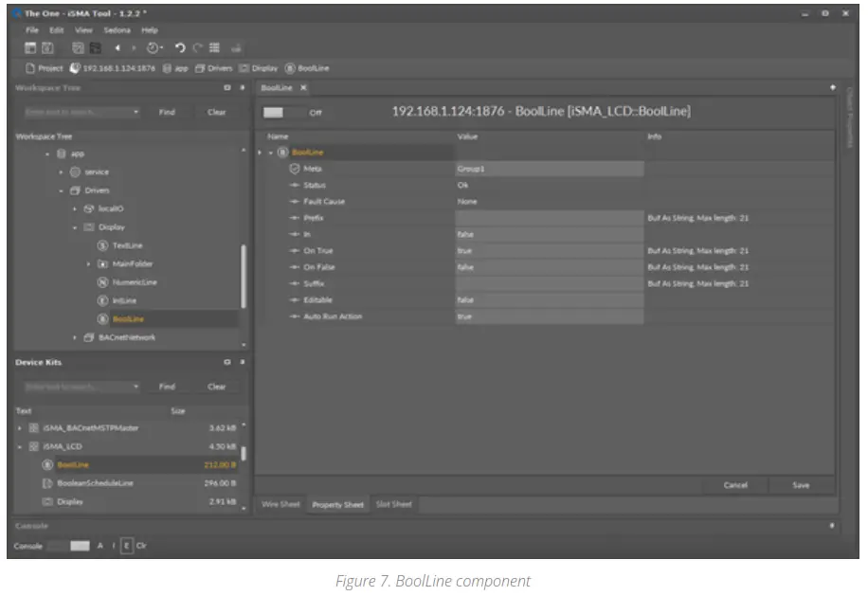Click the list view icon in toolbar
Screen dimensions: 868x596
point(215,48)
